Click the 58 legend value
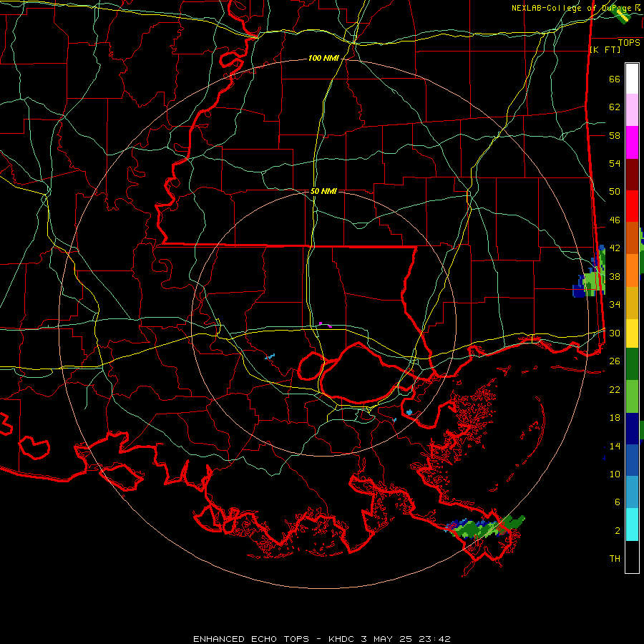Screen dimensions: 644x644 pyautogui.click(x=615, y=135)
